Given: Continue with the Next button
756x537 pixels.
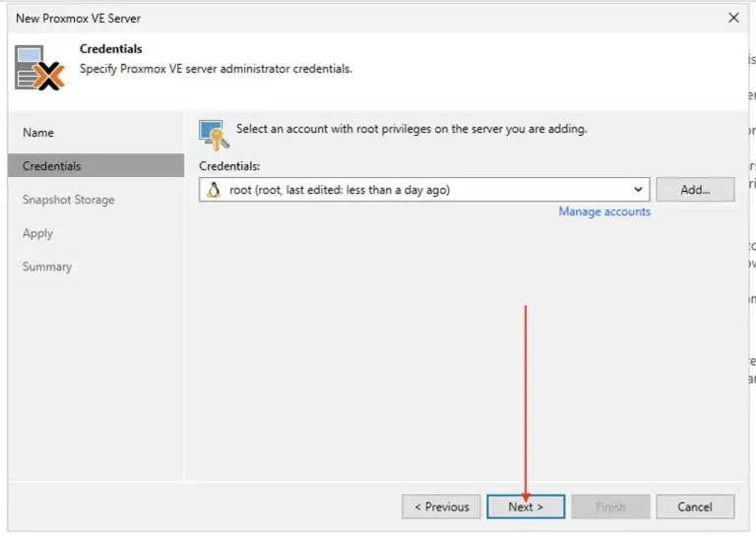Looking at the screenshot, I should [x=526, y=507].
